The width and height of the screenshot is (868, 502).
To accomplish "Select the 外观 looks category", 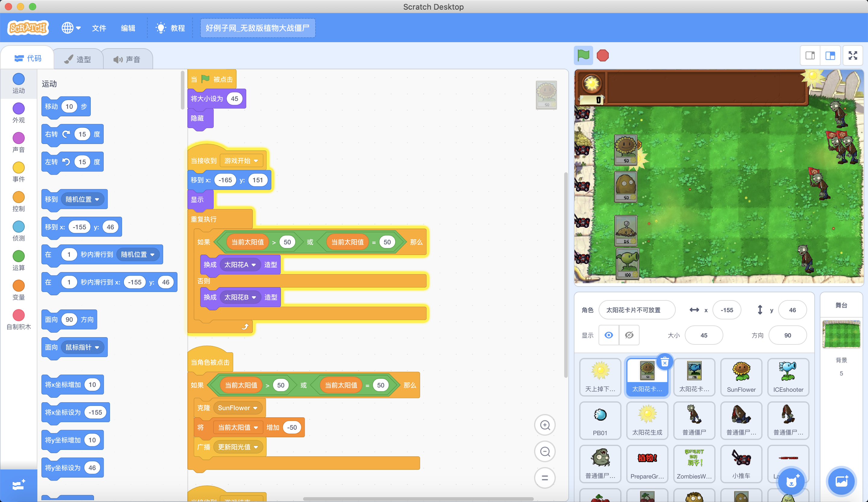I will coord(19,113).
